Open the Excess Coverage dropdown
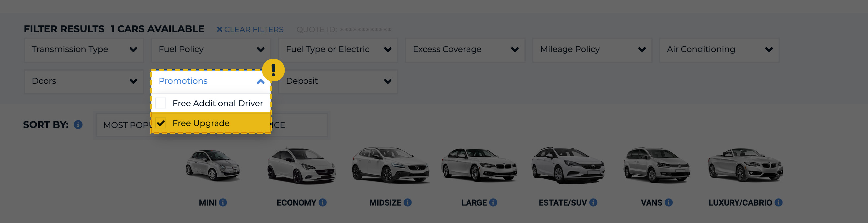Viewport: 868px width, 223px height. click(465, 50)
